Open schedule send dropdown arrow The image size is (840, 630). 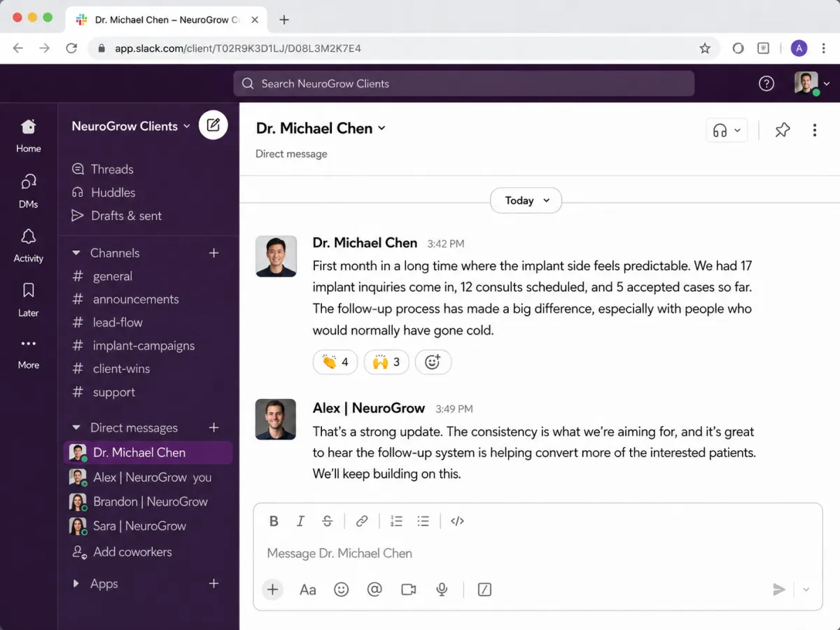[x=806, y=589]
